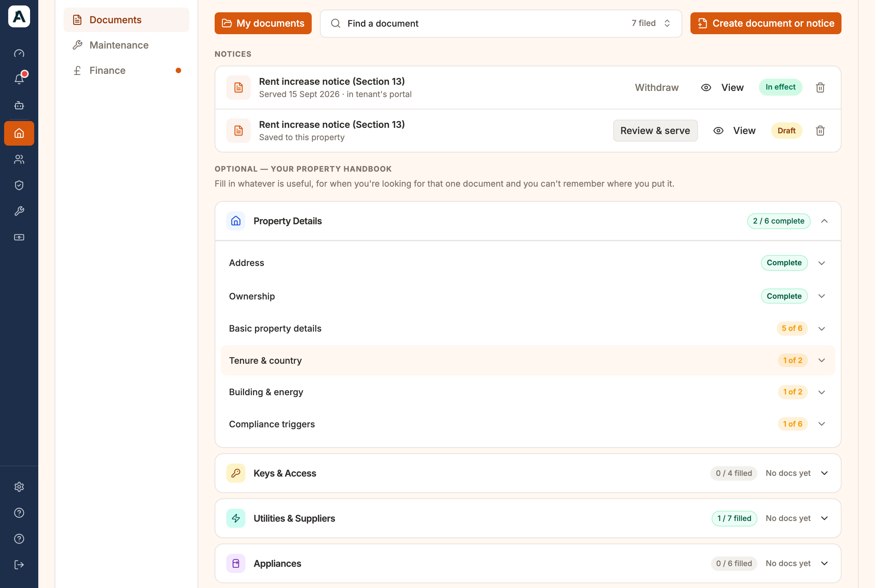Open the Documents tab

[126, 20]
